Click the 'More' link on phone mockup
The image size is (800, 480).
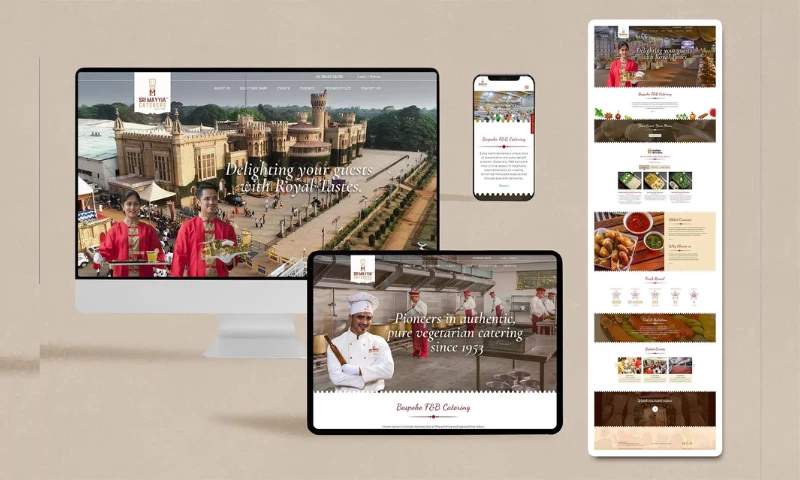coord(504,186)
